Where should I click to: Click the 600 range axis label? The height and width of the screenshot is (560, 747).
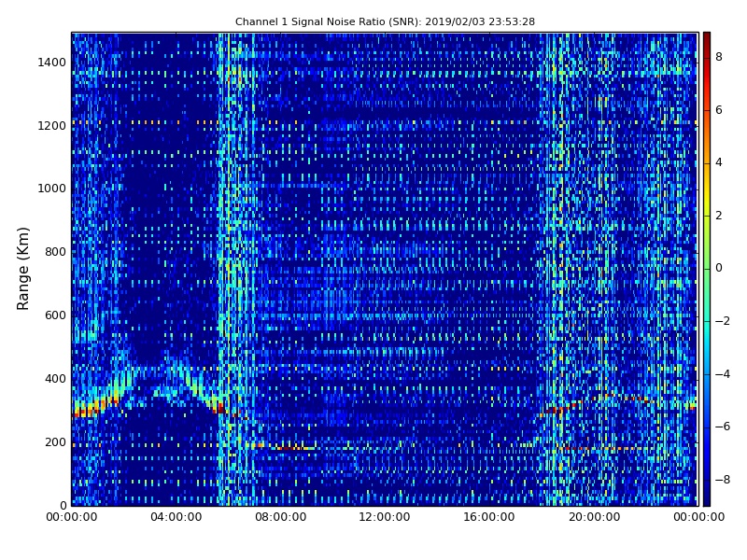click(x=55, y=315)
